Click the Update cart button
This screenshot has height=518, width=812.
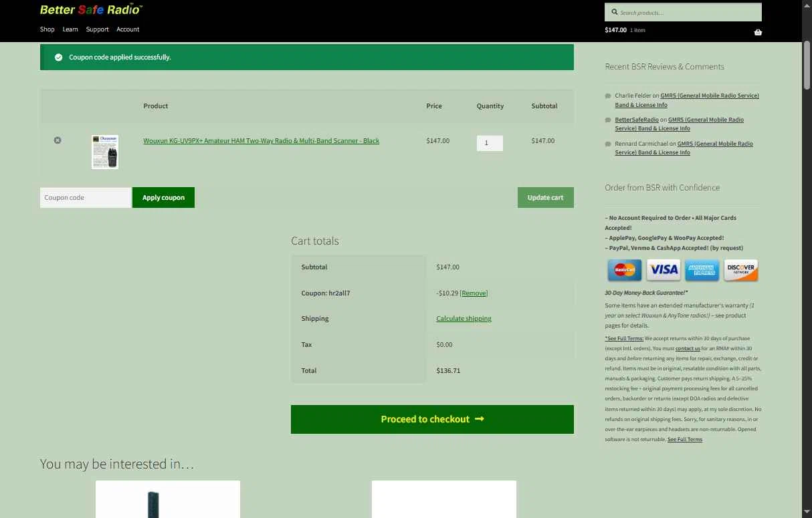tap(545, 198)
